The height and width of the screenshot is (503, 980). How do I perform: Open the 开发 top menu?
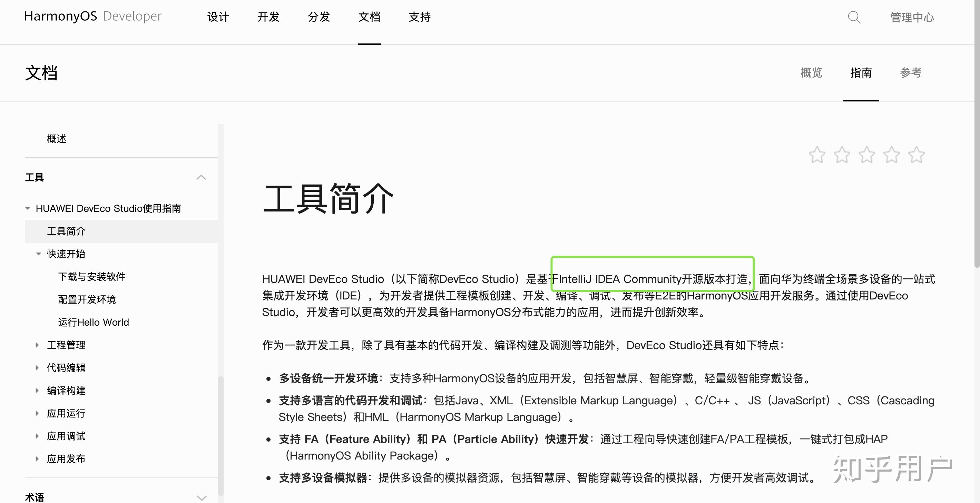[x=268, y=17]
